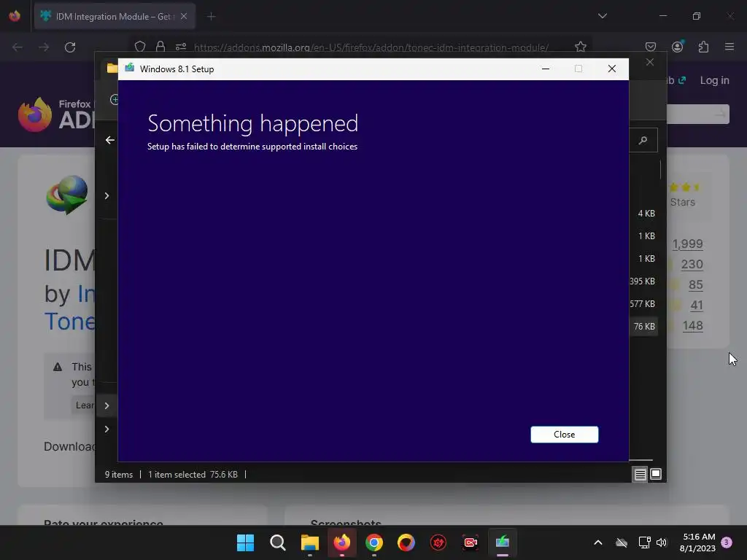The image size is (747, 560).
Task: Bookmark this page with the star icon
Action: [580, 47]
